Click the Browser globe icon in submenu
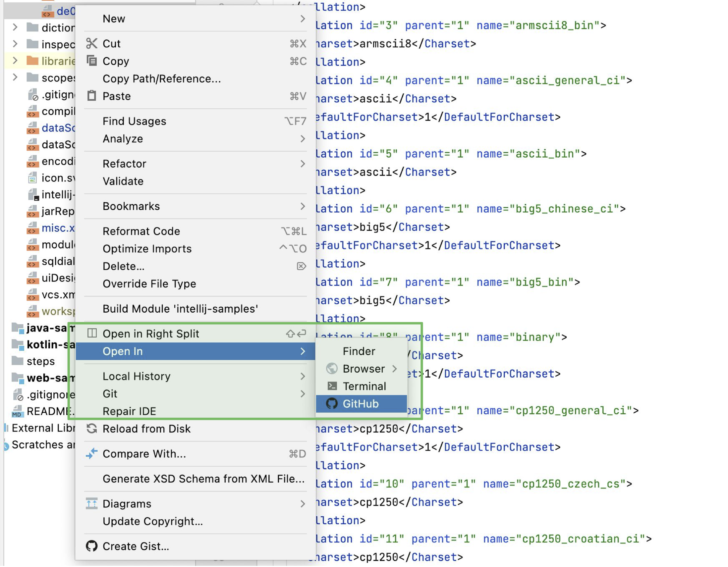This screenshot has height=567, width=728. pos(332,368)
